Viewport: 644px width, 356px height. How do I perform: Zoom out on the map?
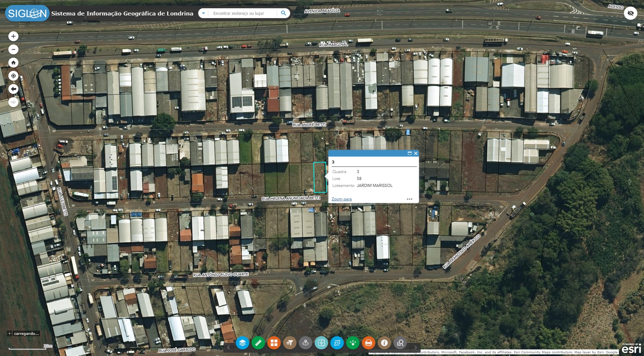coord(13,49)
